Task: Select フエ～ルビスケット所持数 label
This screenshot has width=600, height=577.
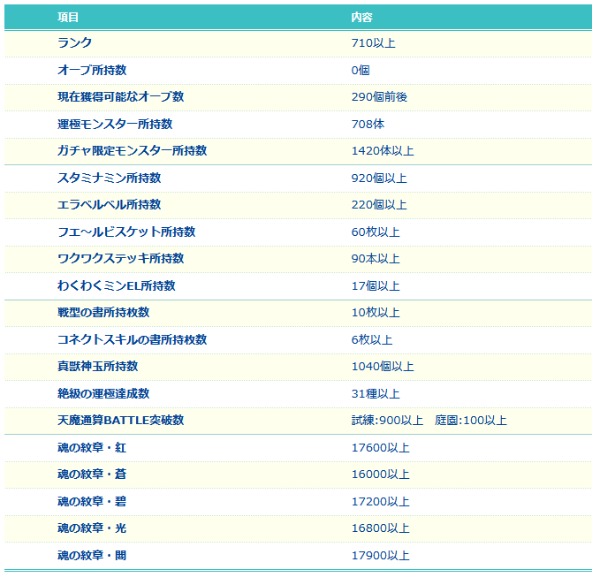Action: coord(126,232)
